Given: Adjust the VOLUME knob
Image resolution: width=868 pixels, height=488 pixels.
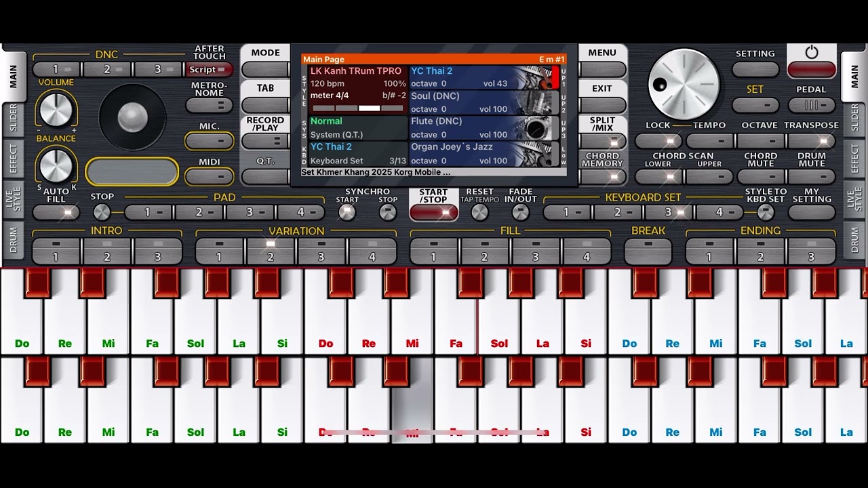Looking at the screenshot, I should pyautogui.click(x=56, y=108).
